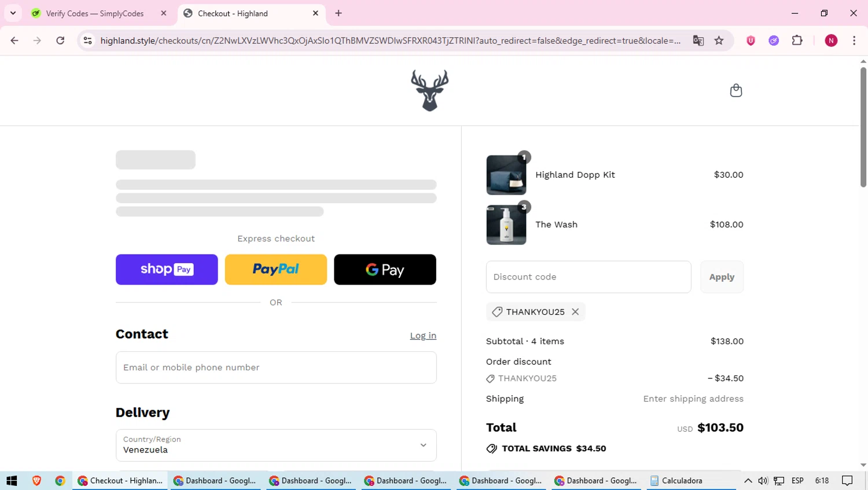This screenshot has height=490, width=868.
Task: Translate this page icon
Action: coord(698,40)
